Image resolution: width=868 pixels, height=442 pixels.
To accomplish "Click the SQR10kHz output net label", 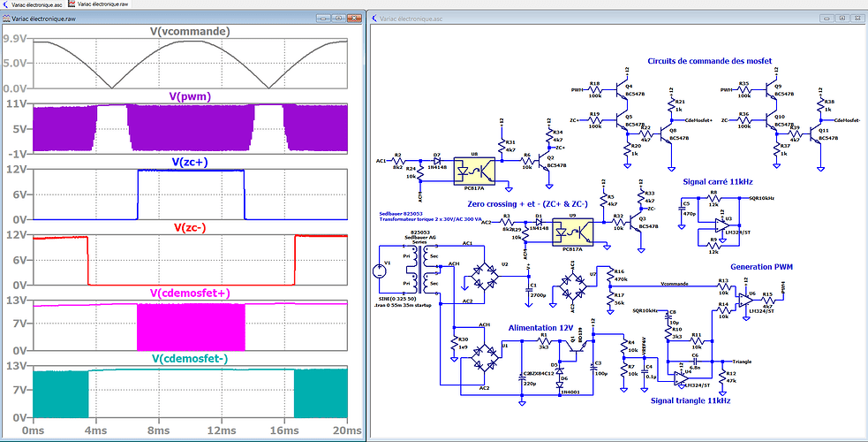I will [762, 198].
